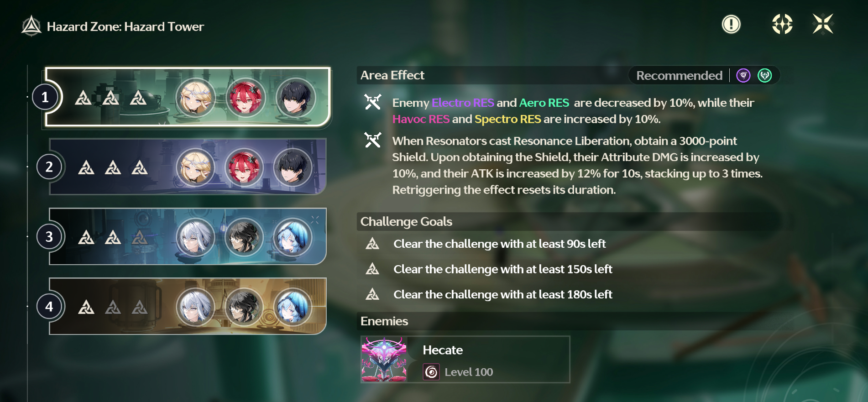868x402 pixels.
Task: Switch to floor 3 stage
Action: pyautogui.click(x=187, y=237)
